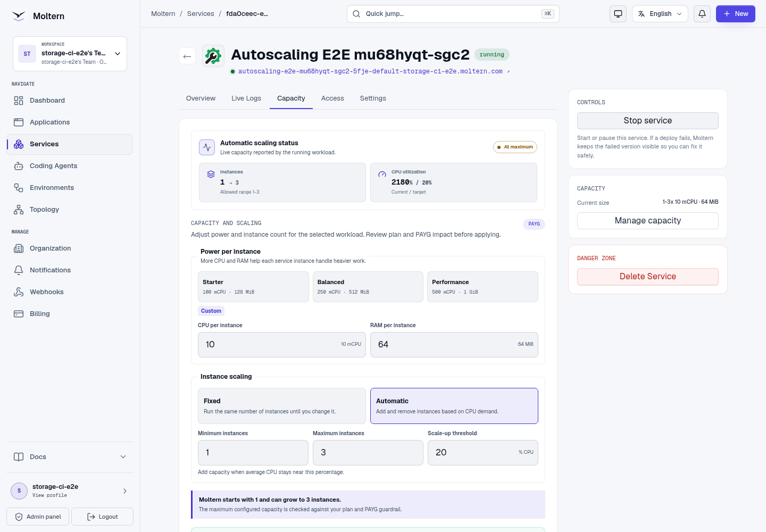Click the running status badge
Screen dimensions: 766x532
492,54
